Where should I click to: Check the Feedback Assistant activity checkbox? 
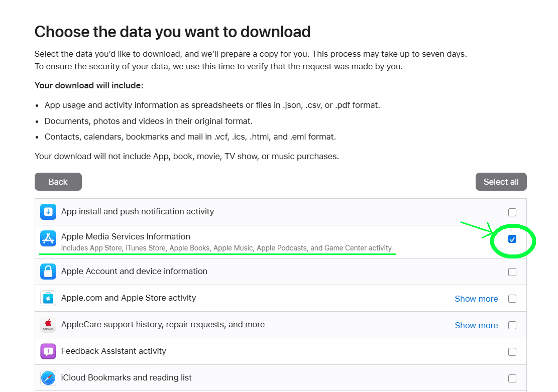coord(512,351)
